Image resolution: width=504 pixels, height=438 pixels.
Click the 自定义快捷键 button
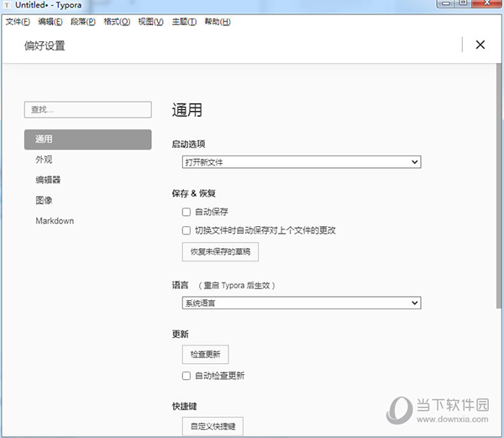click(x=213, y=426)
